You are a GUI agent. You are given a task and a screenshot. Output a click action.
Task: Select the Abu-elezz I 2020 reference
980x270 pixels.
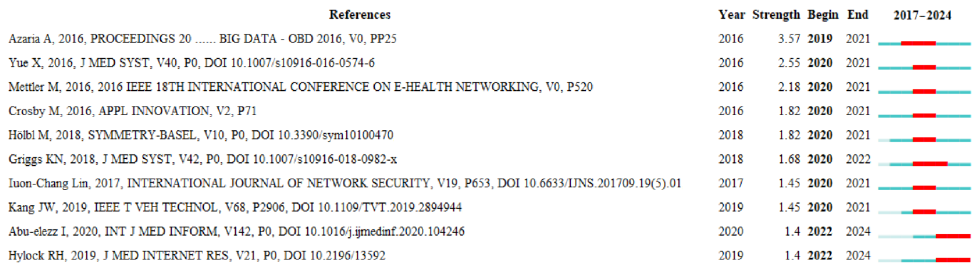point(236,231)
